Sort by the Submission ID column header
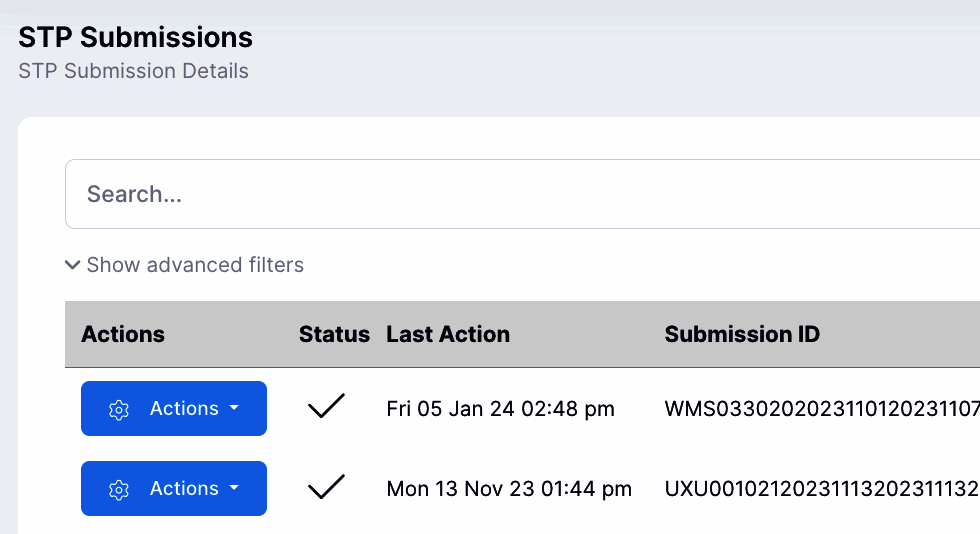The width and height of the screenshot is (980, 534). coord(742,334)
